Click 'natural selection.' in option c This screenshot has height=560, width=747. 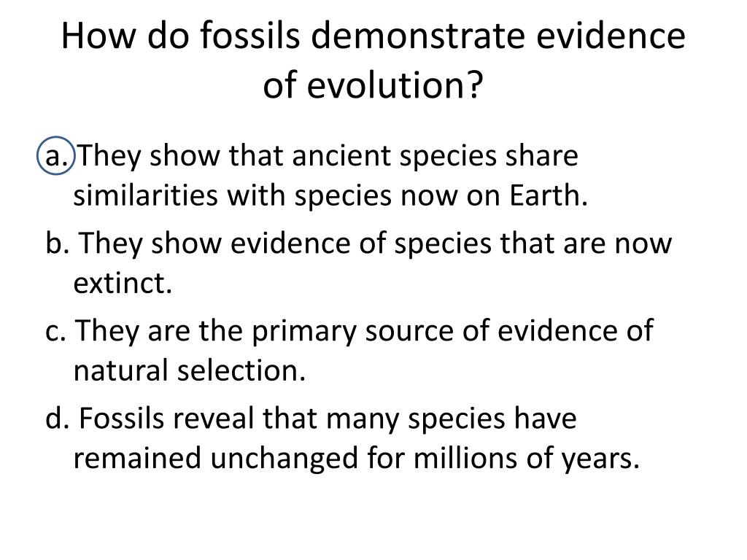(x=189, y=370)
